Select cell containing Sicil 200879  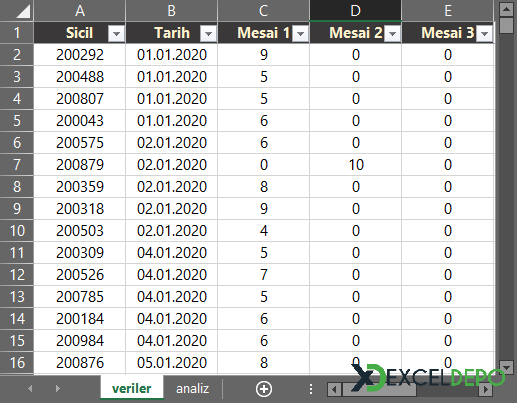click(80, 165)
